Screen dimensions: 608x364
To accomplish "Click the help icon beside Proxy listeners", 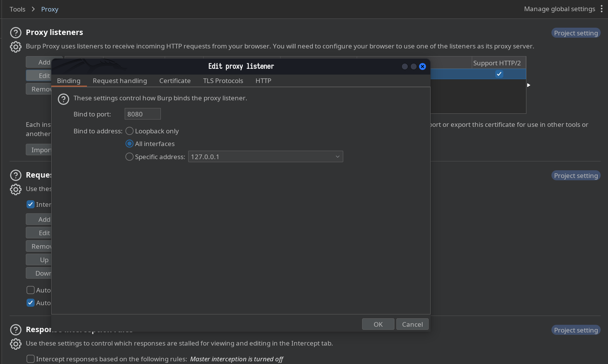I will [15, 33].
